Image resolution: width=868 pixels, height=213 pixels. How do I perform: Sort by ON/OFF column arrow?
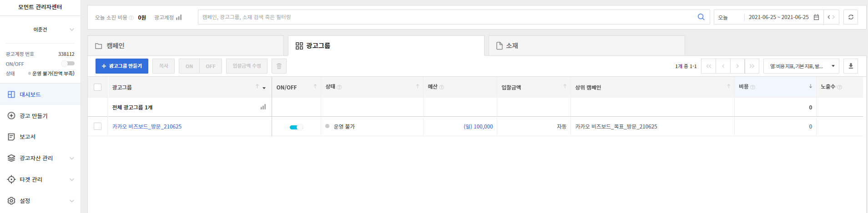pos(315,86)
